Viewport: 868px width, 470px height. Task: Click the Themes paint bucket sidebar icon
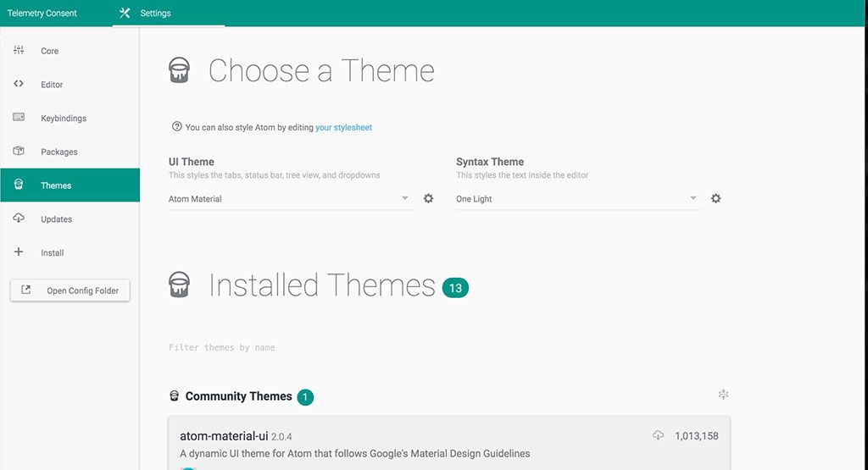coord(19,185)
